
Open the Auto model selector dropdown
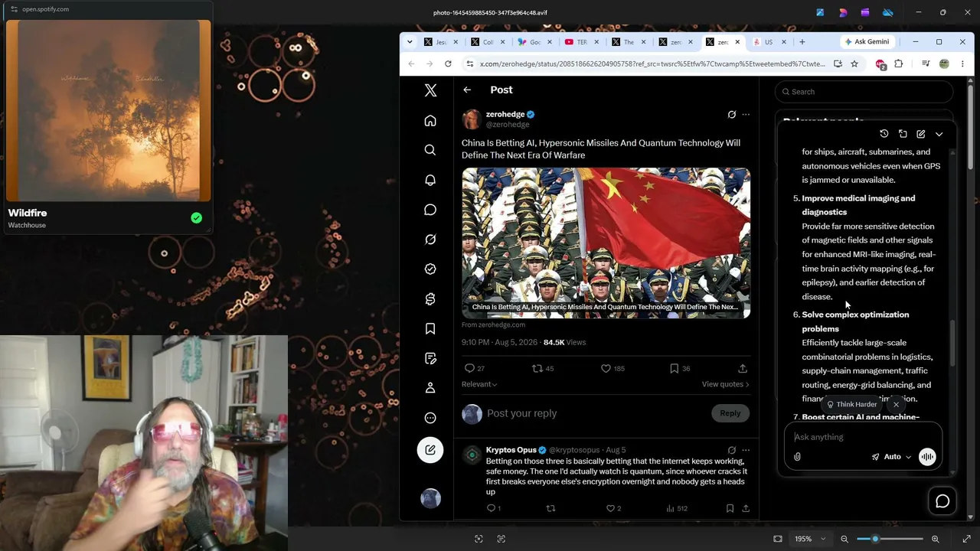coord(892,457)
